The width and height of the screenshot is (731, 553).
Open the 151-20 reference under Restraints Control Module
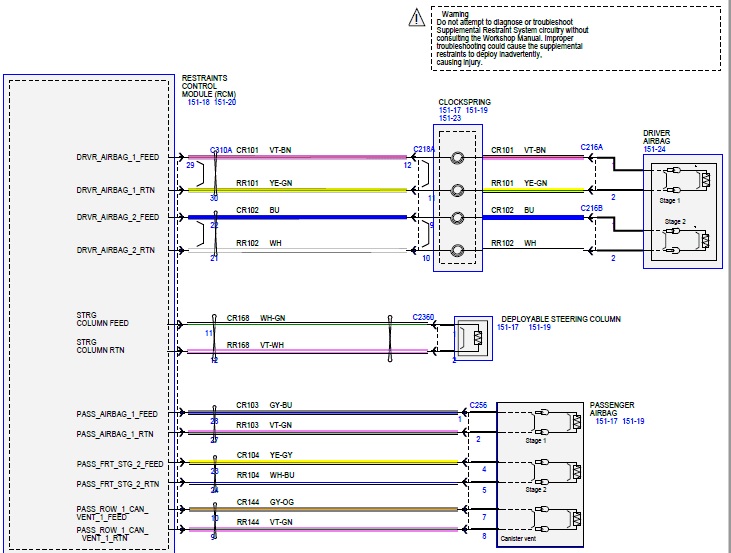[x=225, y=102]
